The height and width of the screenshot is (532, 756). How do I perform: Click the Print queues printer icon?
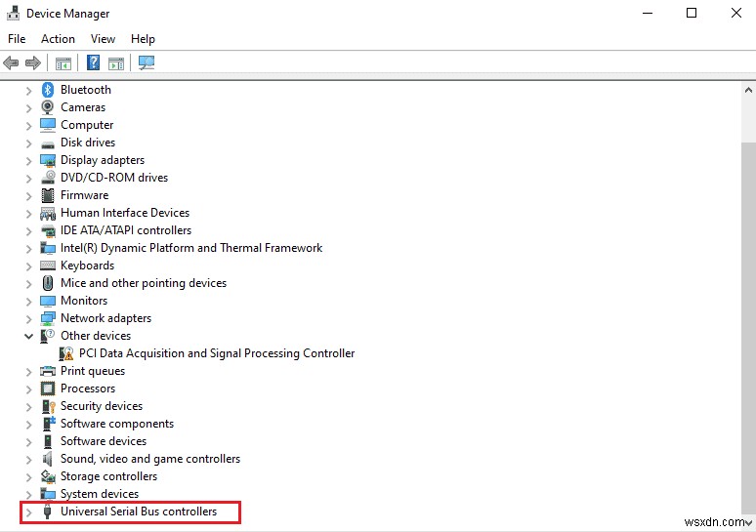48,371
